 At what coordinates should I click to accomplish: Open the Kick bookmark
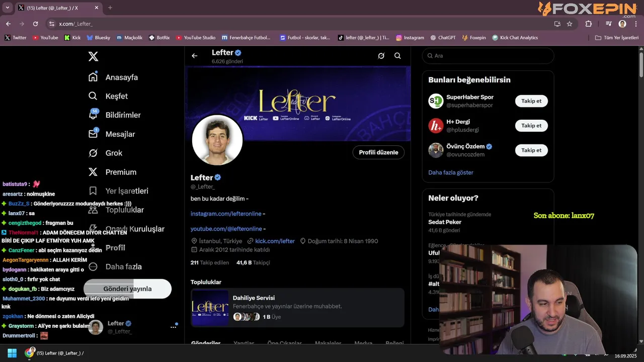tap(72, 38)
